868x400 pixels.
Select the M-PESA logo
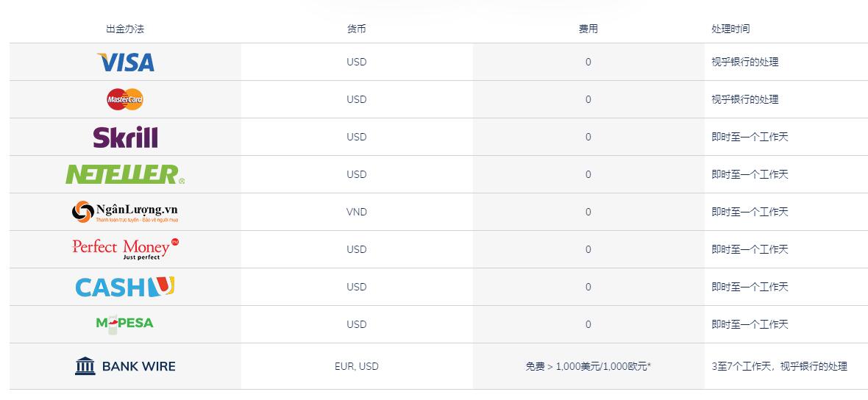[125, 324]
